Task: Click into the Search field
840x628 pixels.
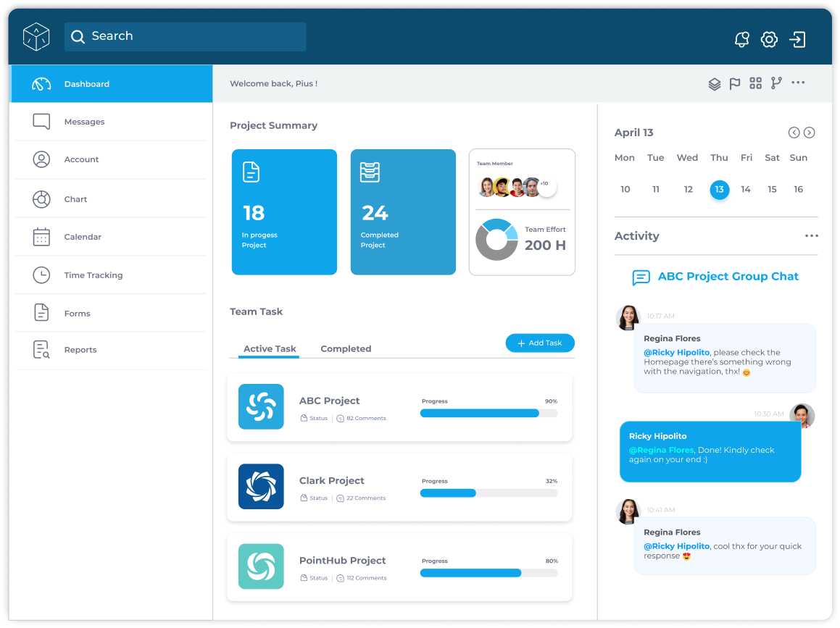Action: coord(186,36)
